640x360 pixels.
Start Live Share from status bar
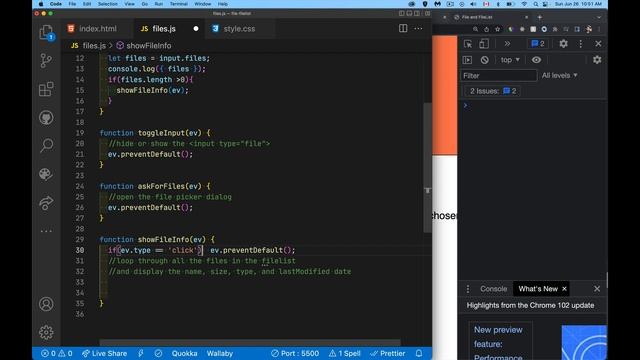[x=104, y=353]
